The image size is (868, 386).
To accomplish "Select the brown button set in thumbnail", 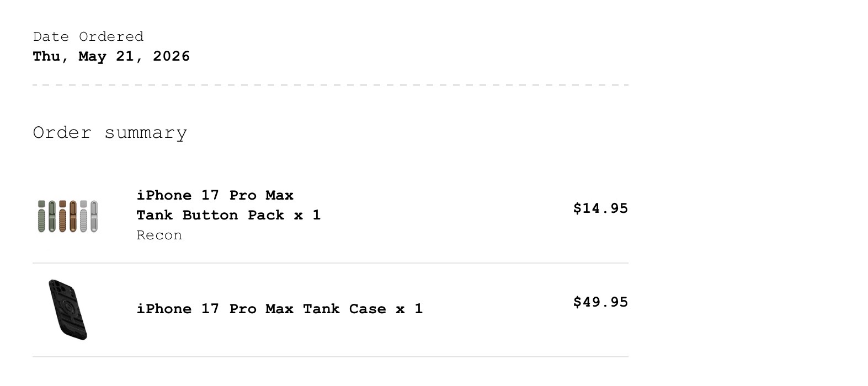I will [x=68, y=216].
